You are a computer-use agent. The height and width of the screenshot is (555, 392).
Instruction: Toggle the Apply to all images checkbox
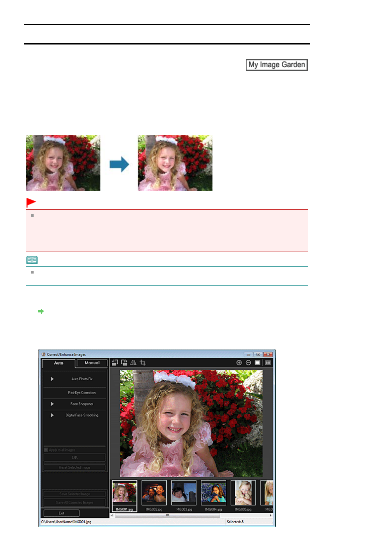click(46, 450)
